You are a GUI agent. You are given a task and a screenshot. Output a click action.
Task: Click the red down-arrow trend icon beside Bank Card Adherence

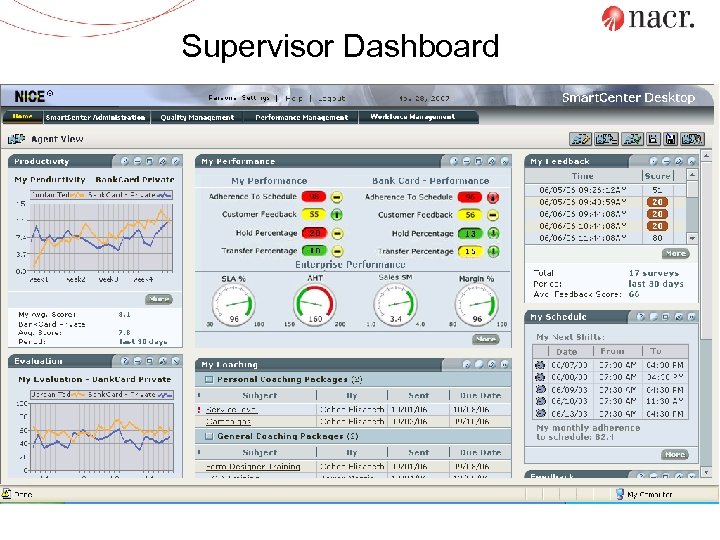click(493, 197)
